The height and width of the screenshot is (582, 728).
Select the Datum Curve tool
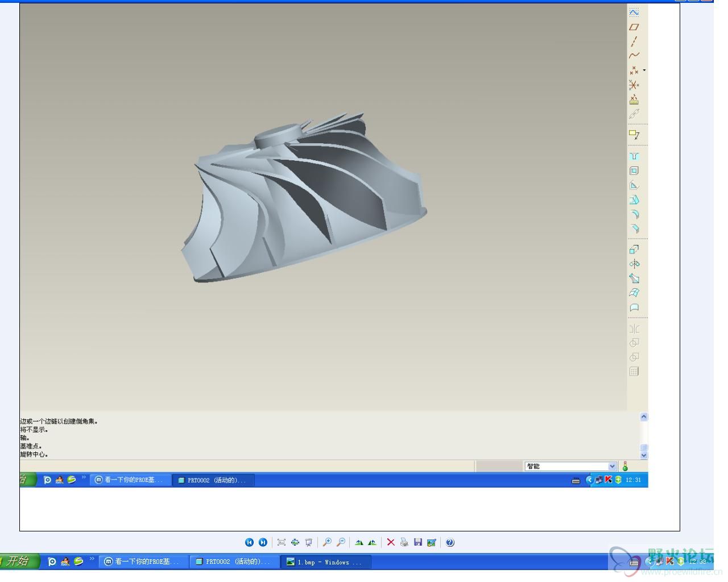(x=634, y=55)
